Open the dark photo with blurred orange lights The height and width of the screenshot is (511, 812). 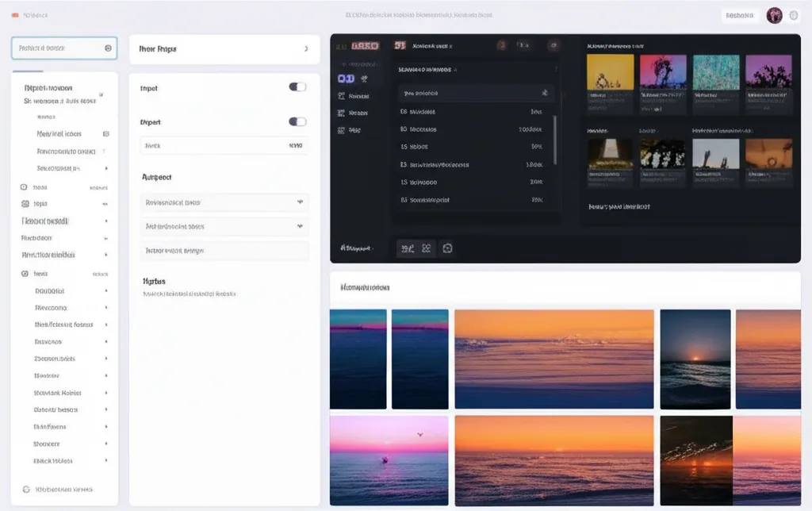tap(696, 460)
